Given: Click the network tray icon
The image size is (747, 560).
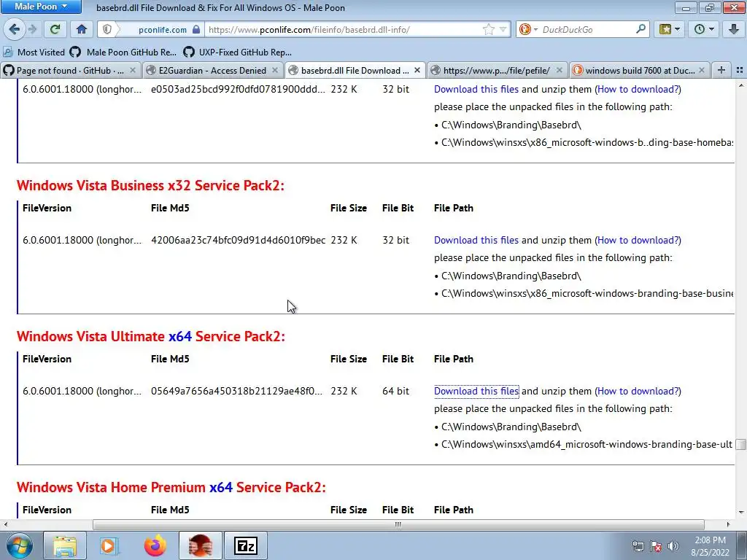Looking at the screenshot, I should [x=638, y=546].
